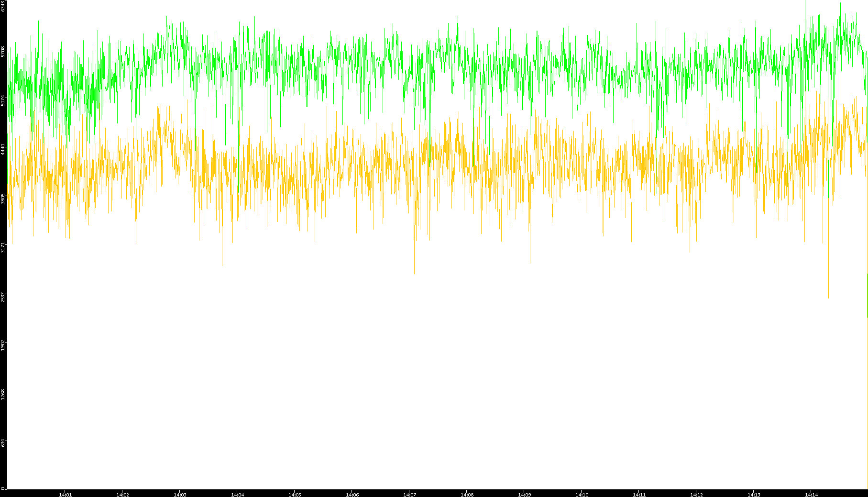
Task: Click the 6343 value axis label
Action: [3, 6]
